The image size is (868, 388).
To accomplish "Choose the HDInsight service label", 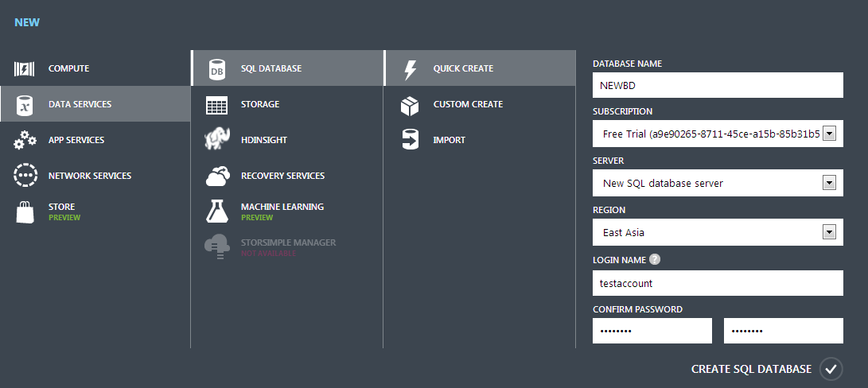I will click(264, 140).
